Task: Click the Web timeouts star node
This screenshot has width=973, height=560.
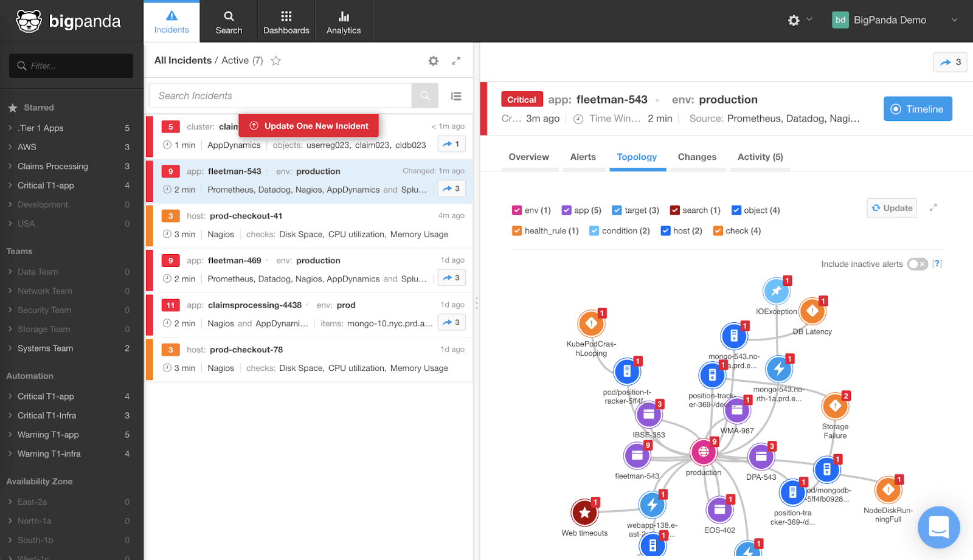Action: (x=584, y=513)
